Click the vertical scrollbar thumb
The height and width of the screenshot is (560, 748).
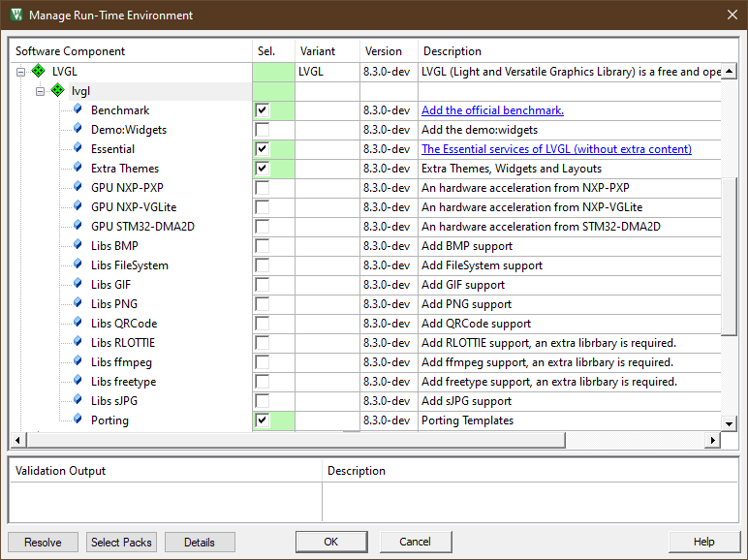pyautogui.click(x=729, y=257)
